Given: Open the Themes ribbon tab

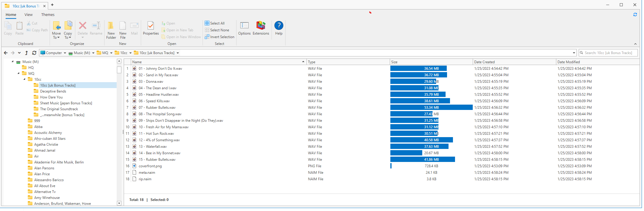Looking at the screenshot, I should 48,15.
